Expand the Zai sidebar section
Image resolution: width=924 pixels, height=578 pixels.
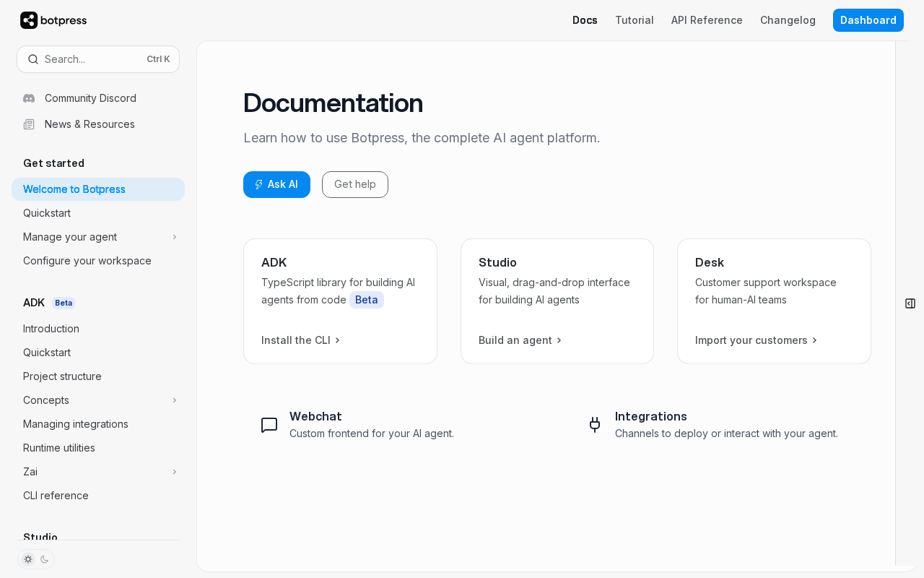174,472
